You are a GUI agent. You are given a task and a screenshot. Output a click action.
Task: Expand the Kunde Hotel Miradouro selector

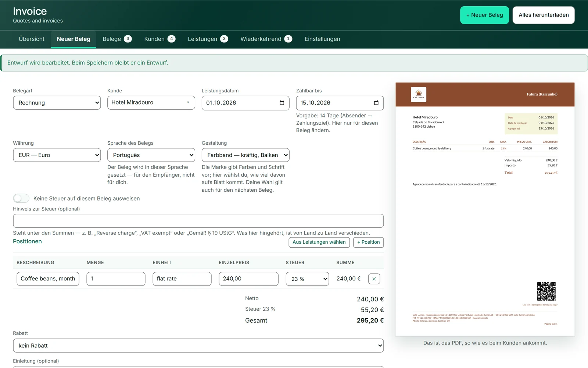[x=151, y=102]
